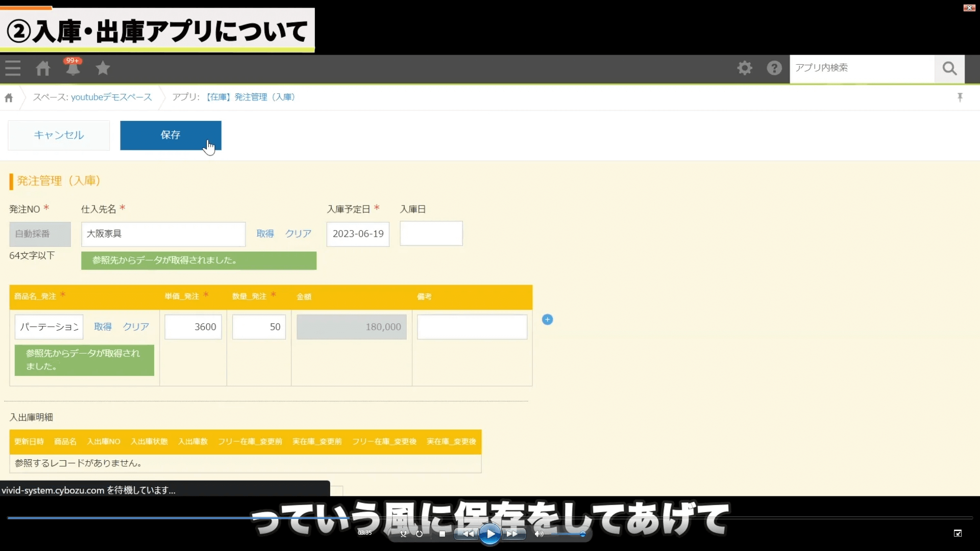Open youtubeデモスペース breadcrumb link
Image resolution: width=980 pixels, height=551 pixels.
point(111,97)
